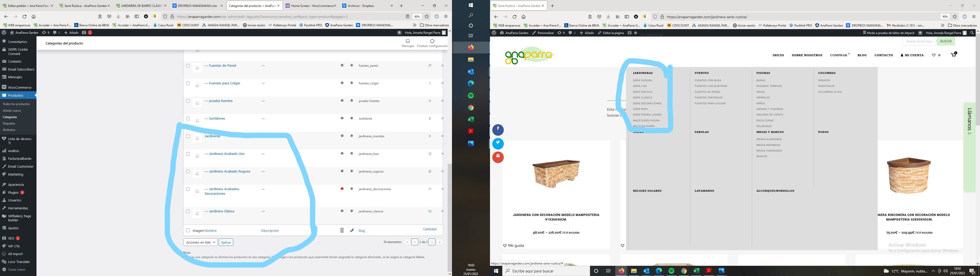Go to previous page arrow in pagination
The image size is (980, 276).
pos(415,242)
